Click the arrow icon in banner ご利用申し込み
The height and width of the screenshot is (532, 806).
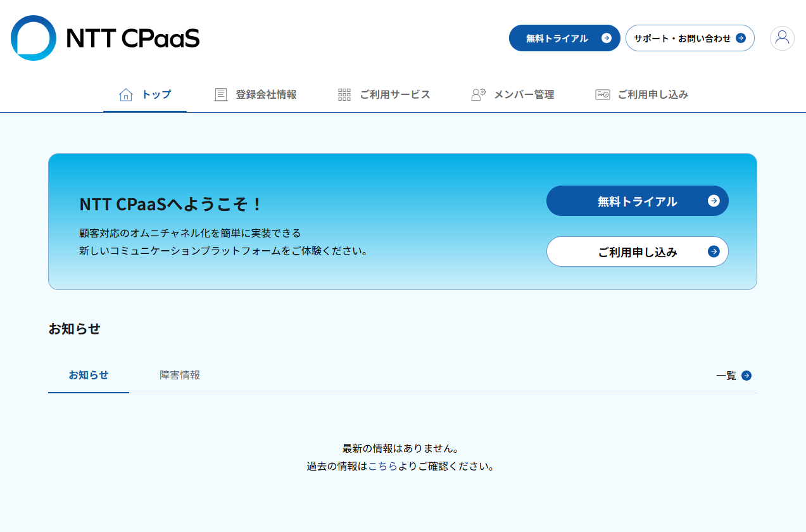tap(714, 251)
